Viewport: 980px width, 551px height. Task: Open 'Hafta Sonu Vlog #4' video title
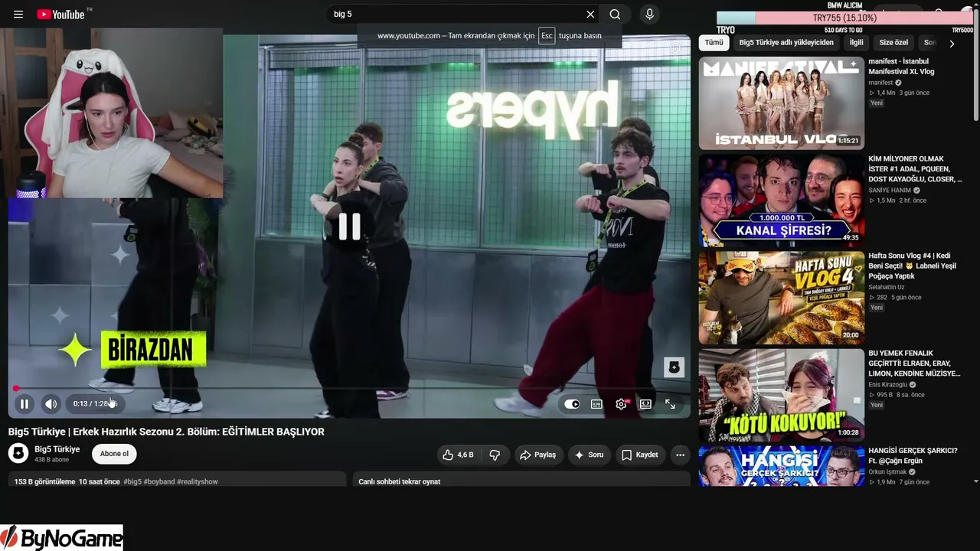point(913,266)
